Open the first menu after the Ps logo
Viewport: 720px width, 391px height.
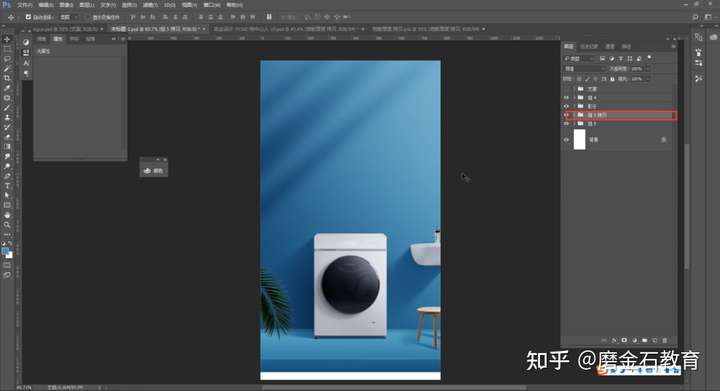point(25,5)
